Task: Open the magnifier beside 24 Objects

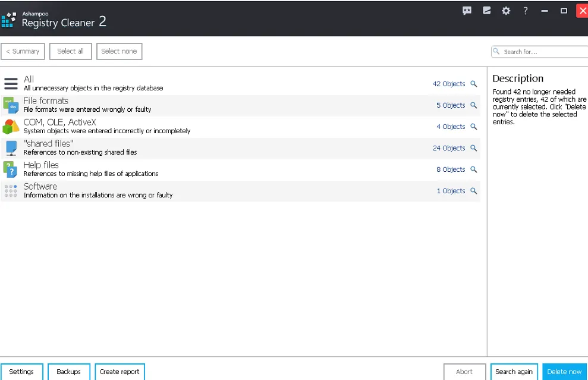Action: point(473,148)
